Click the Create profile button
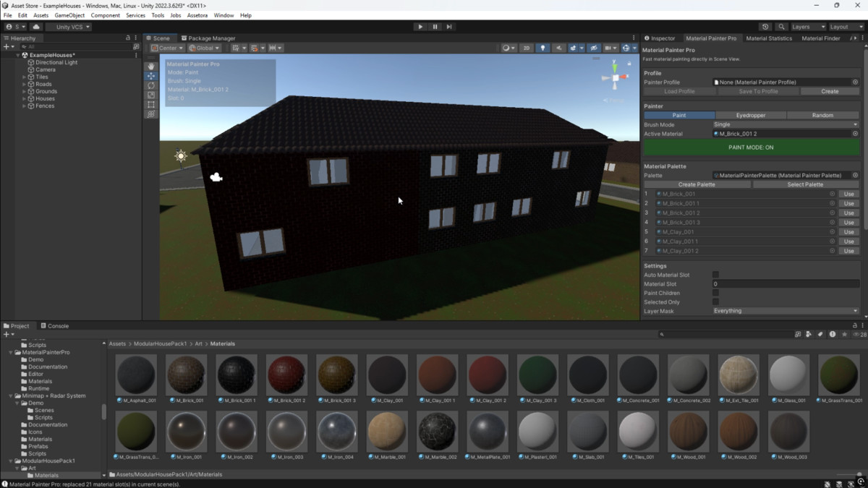 [830, 91]
